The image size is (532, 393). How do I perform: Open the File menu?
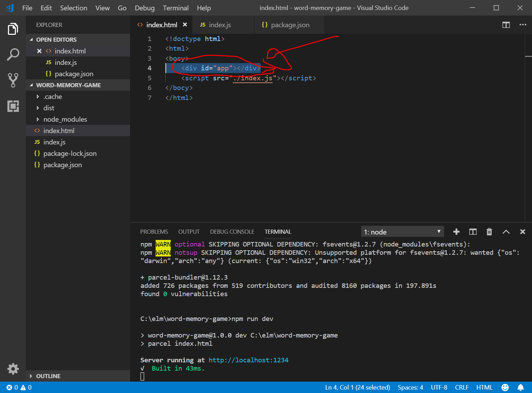point(27,8)
